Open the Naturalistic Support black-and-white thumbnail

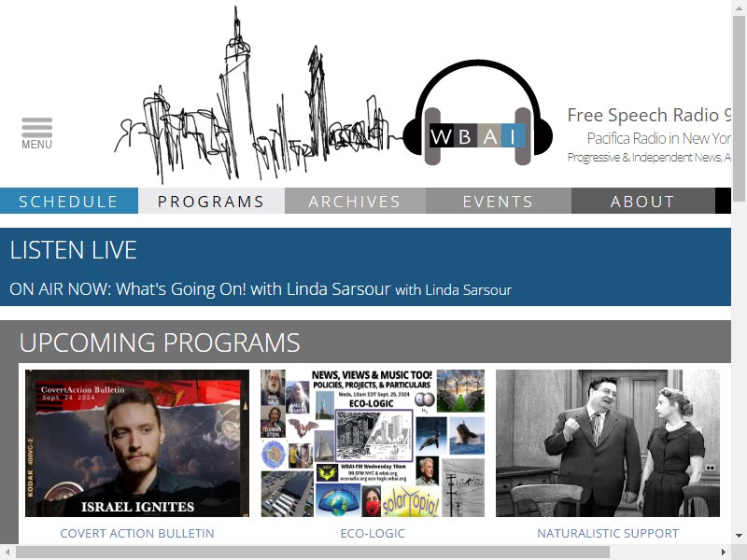(608, 442)
